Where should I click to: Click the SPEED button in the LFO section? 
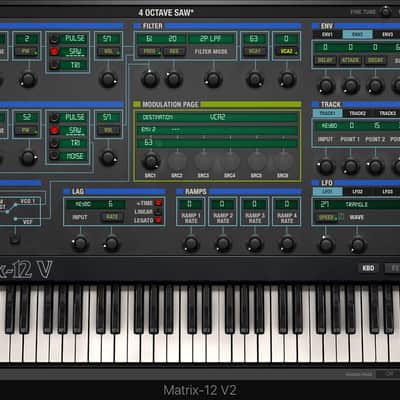click(x=327, y=217)
